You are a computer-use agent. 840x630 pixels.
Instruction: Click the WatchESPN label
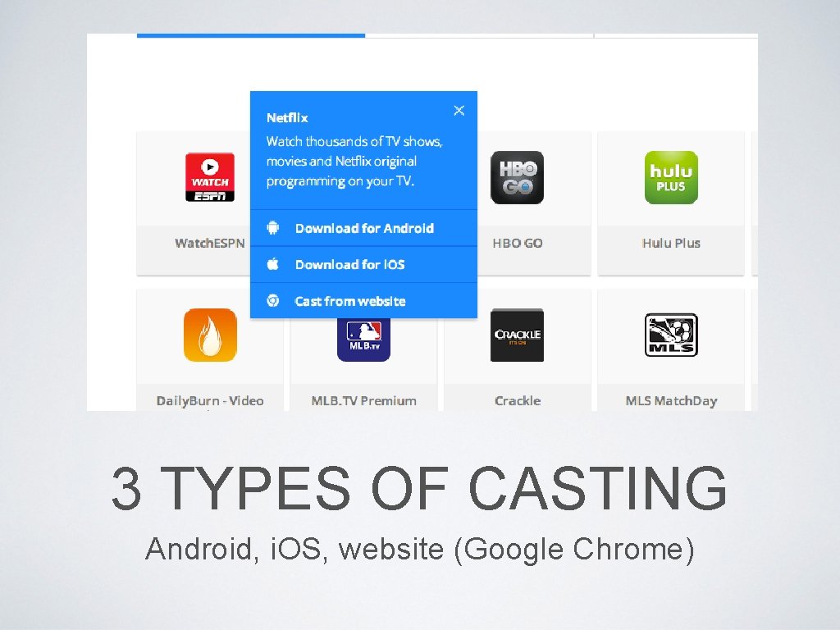[209, 243]
